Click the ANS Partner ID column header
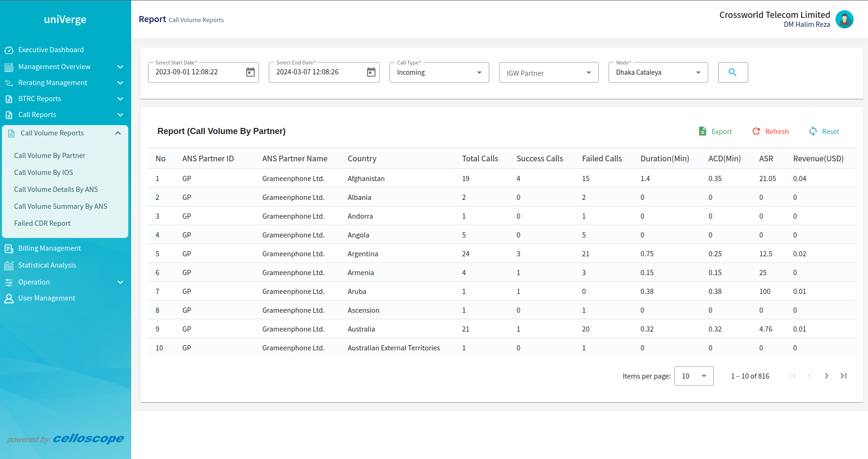The width and height of the screenshot is (868, 459). (208, 158)
